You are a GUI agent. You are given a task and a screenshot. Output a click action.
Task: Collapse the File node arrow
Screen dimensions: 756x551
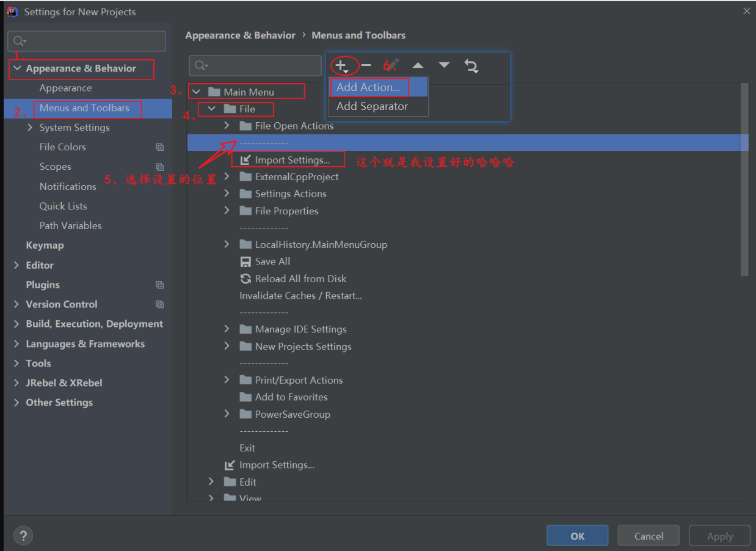tap(212, 109)
